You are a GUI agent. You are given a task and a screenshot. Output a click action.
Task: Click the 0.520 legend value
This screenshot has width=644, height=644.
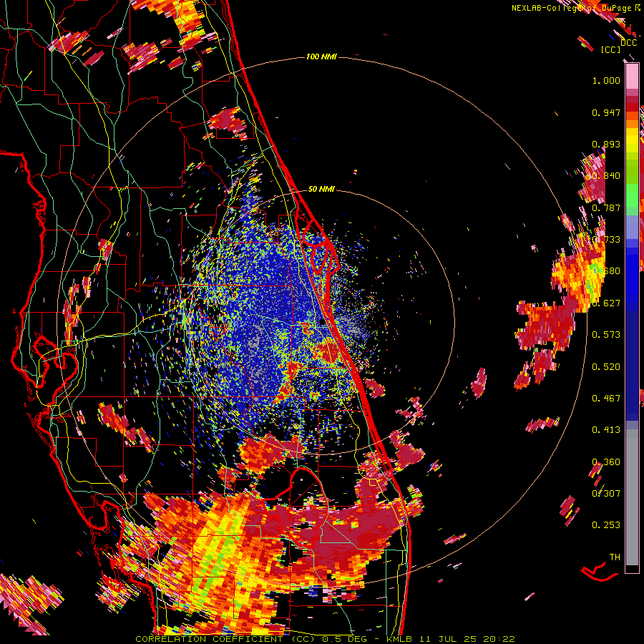click(x=606, y=366)
